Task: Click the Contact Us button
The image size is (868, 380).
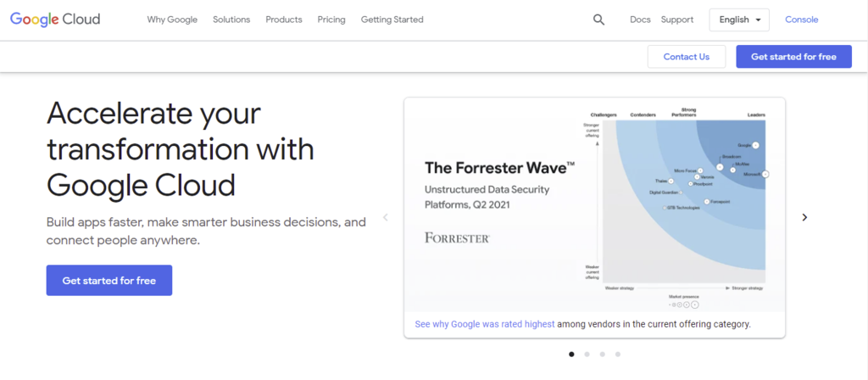Action: click(687, 57)
